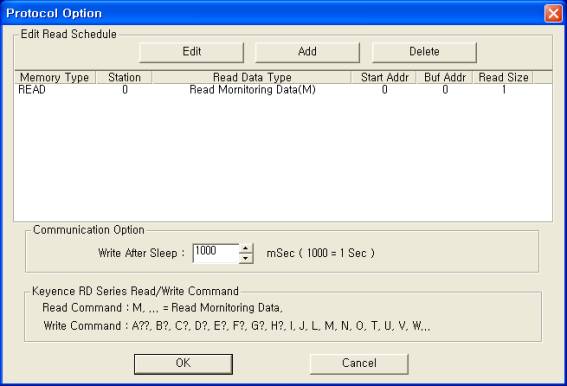Image resolution: width=567 pixels, height=386 pixels.
Task: Decrease Write After Sleep with down arrow
Action: pos(246,258)
